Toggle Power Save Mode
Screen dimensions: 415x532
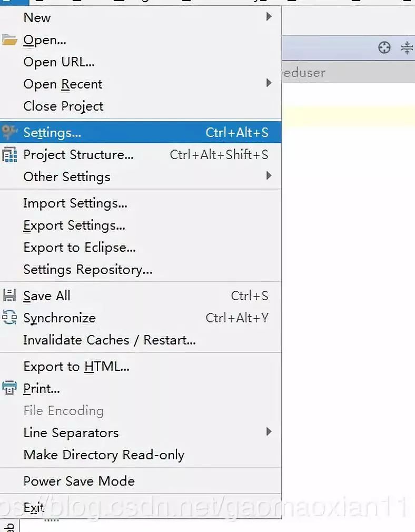tap(79, 481)
